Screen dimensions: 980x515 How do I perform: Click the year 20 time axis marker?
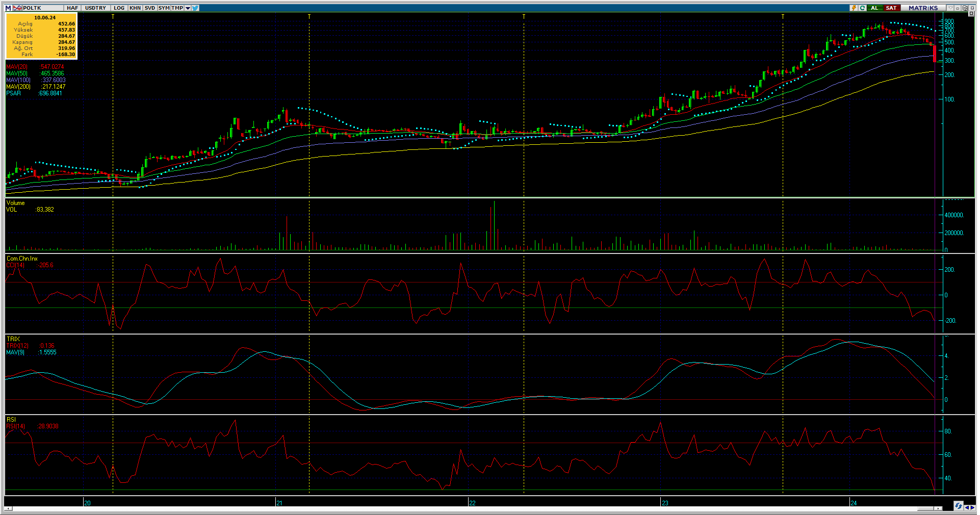point(87,503)
